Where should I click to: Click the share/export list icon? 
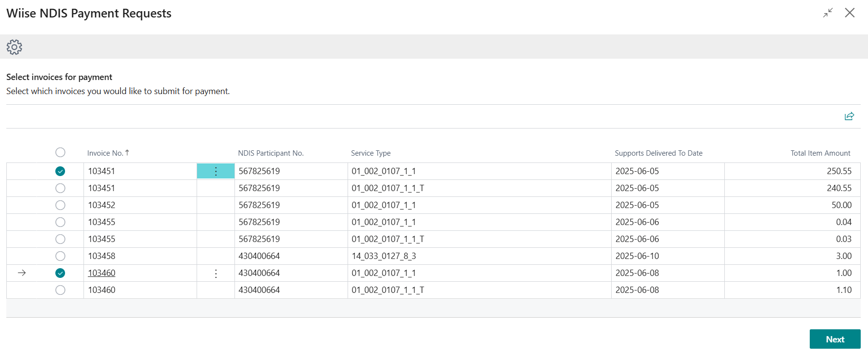point(849,116)
